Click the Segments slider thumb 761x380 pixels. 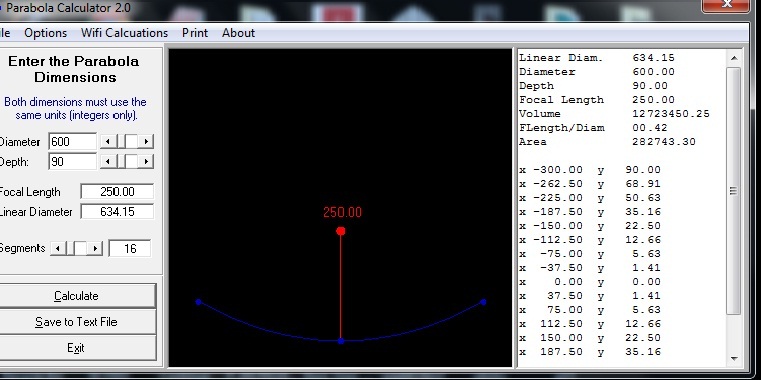(80, 248)
